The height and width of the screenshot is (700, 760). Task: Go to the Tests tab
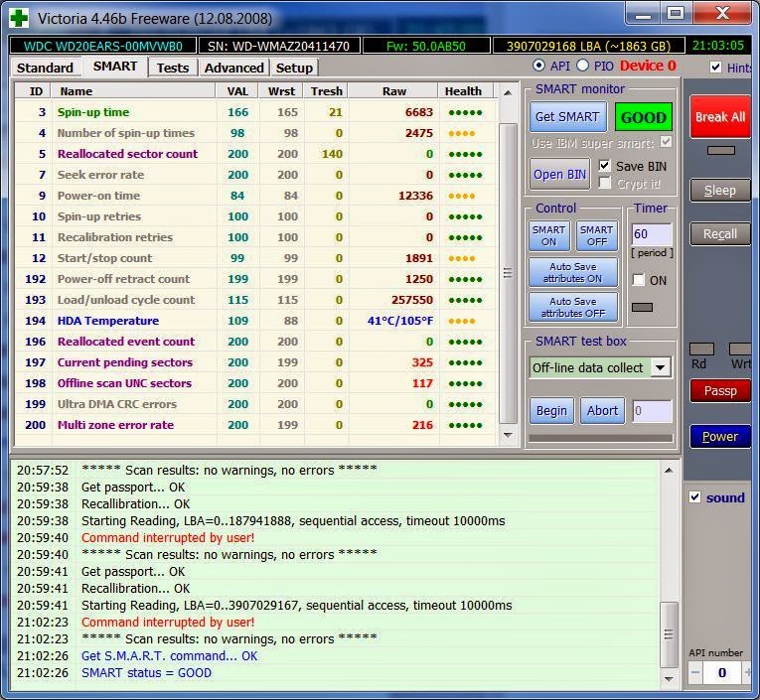pos(173,68)
